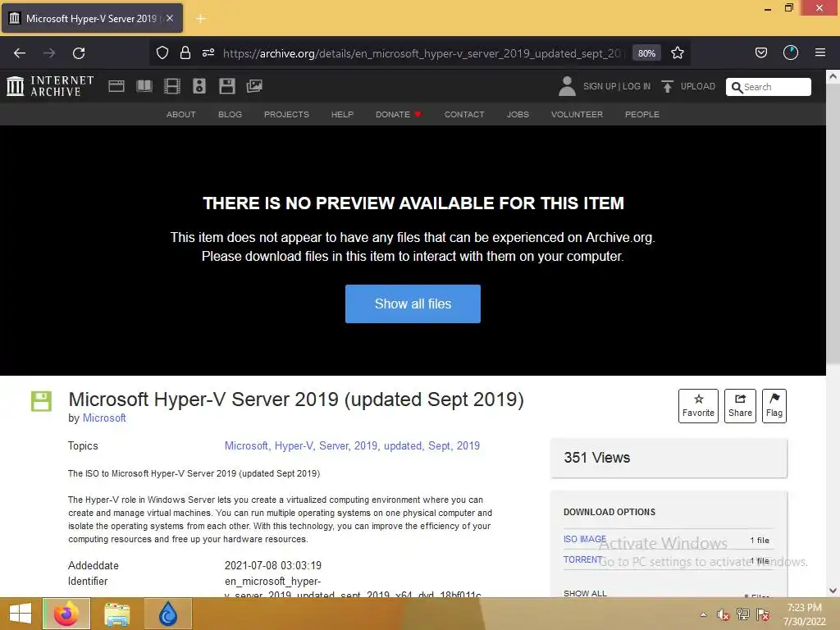Click SHOW ALL download options
Screen dimensions: 840x630
pyautogui.click(x=585, y=593)
